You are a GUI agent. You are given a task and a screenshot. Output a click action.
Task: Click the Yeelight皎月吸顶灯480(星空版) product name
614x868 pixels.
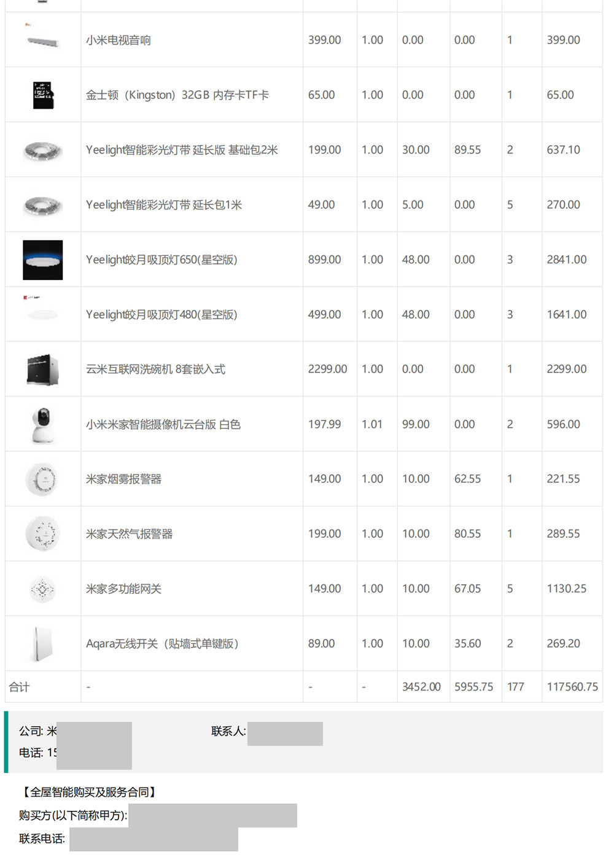click(161, 314)
